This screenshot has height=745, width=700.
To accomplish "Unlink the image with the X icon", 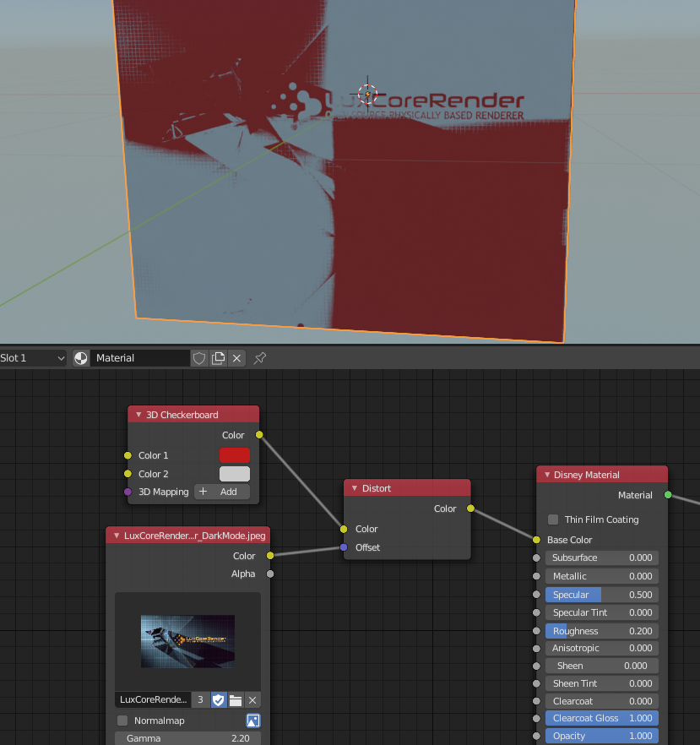I will click(x=252, y=699).
